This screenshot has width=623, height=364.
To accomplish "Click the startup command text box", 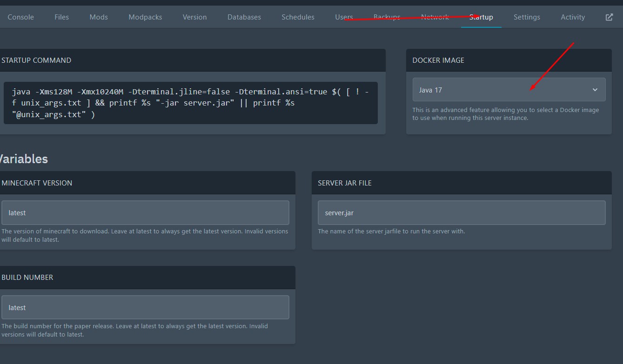I will pyautogui.click(x=190, y=103).
